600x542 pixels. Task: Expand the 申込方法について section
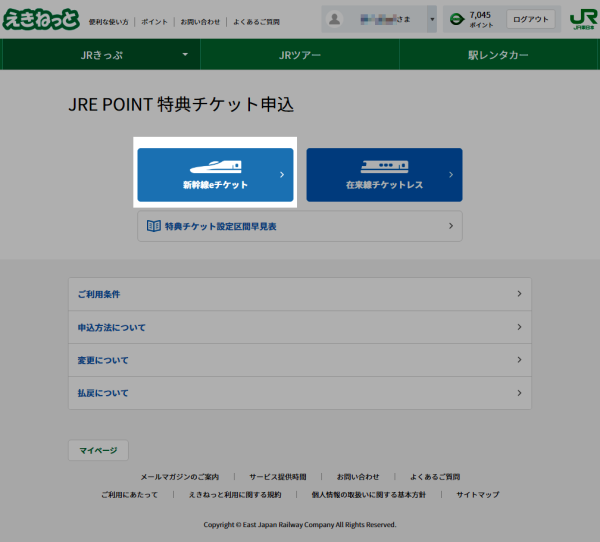point(300,327)
